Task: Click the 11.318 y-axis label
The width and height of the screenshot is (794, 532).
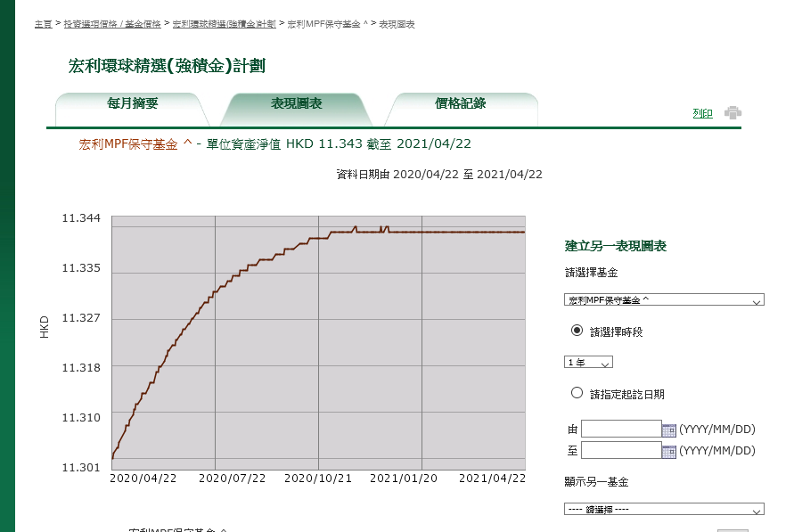Action: click(81, 367)
